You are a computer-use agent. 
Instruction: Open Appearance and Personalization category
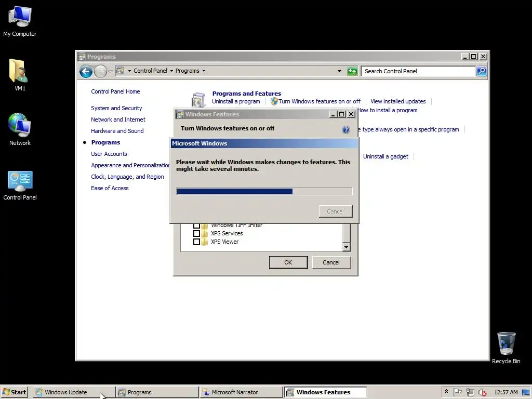click(130, 165)
